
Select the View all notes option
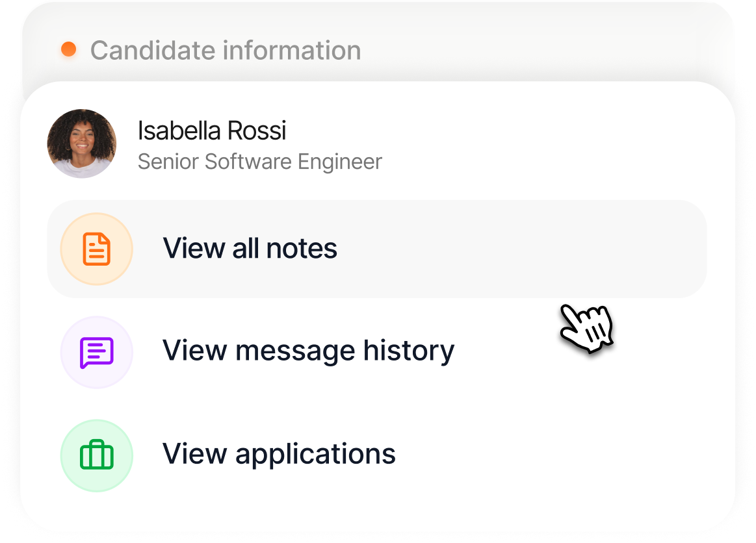point(250,248)
